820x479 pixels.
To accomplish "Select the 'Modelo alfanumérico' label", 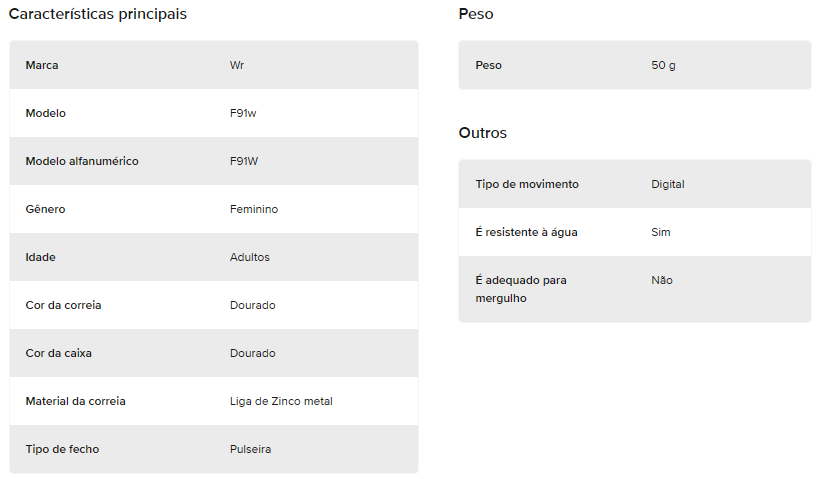I will click(82, 161).
